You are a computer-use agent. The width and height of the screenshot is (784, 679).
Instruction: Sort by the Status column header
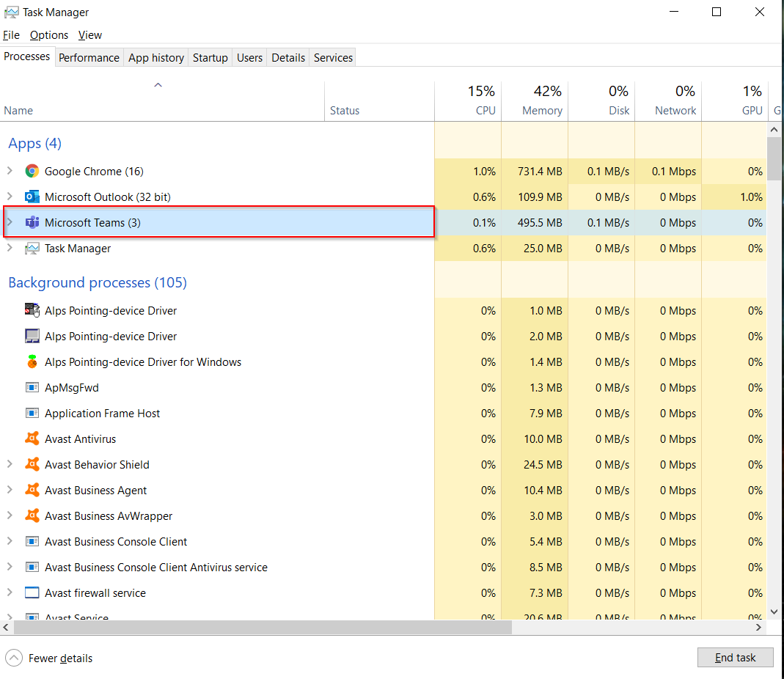379,100
